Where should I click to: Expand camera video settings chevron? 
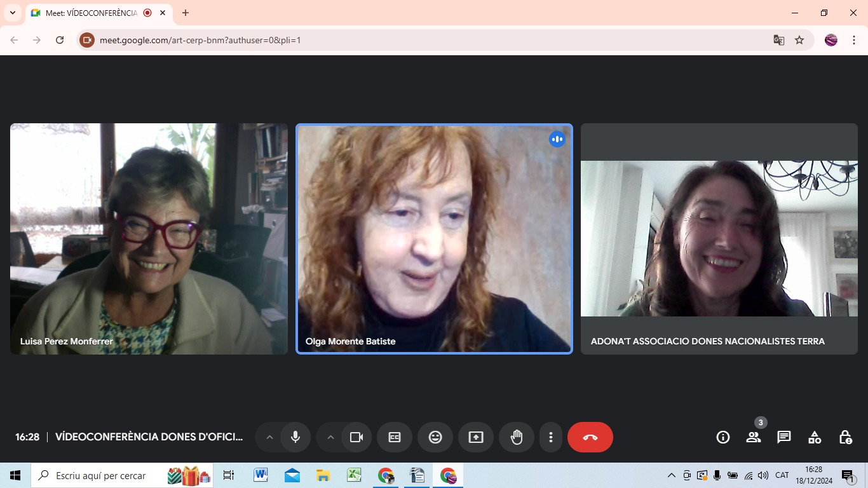point(330,437)
